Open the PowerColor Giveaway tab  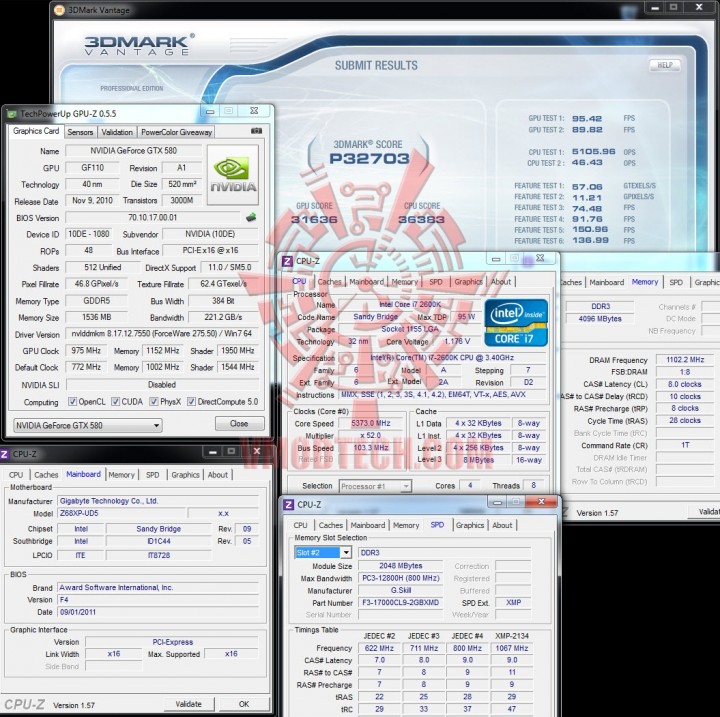[x=176, y=132]
